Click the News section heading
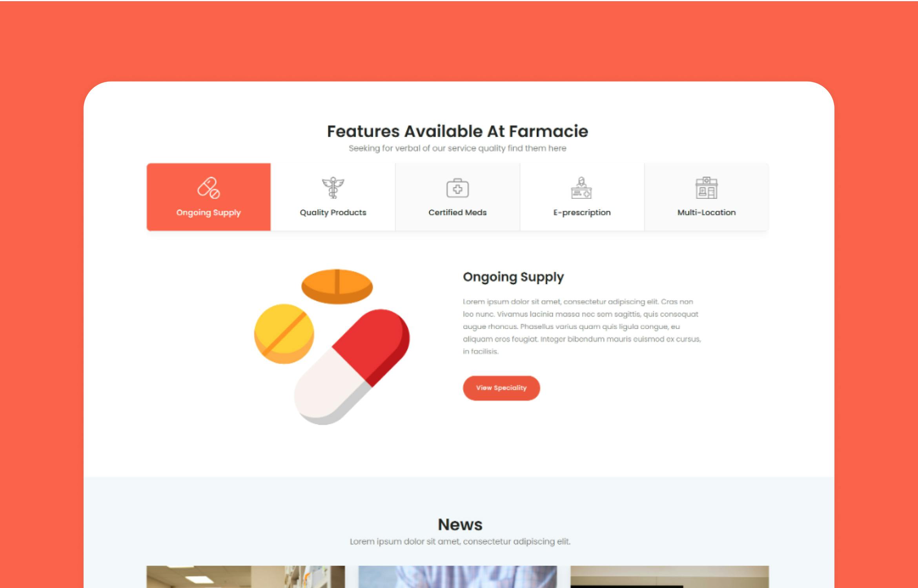The height and width of the screenshot is (588, 918). point(460,524)
